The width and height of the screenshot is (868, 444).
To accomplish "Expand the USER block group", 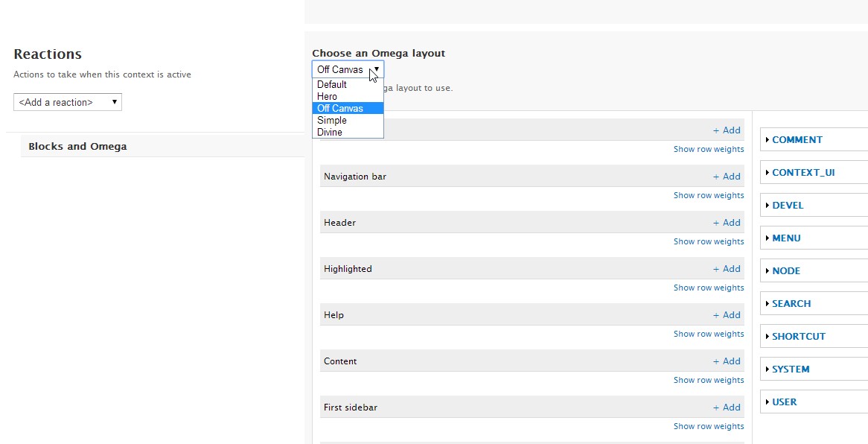I will pyautogui.click(x=784, y=402).
